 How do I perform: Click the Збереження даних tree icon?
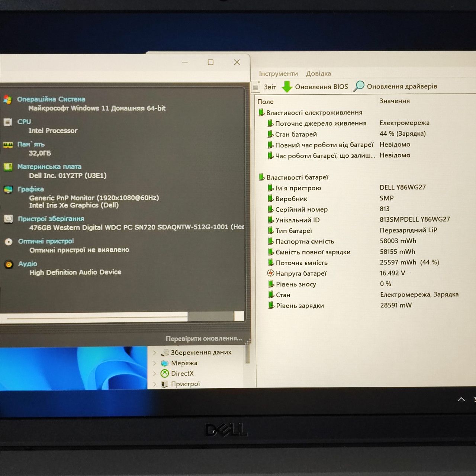point(165,352)
